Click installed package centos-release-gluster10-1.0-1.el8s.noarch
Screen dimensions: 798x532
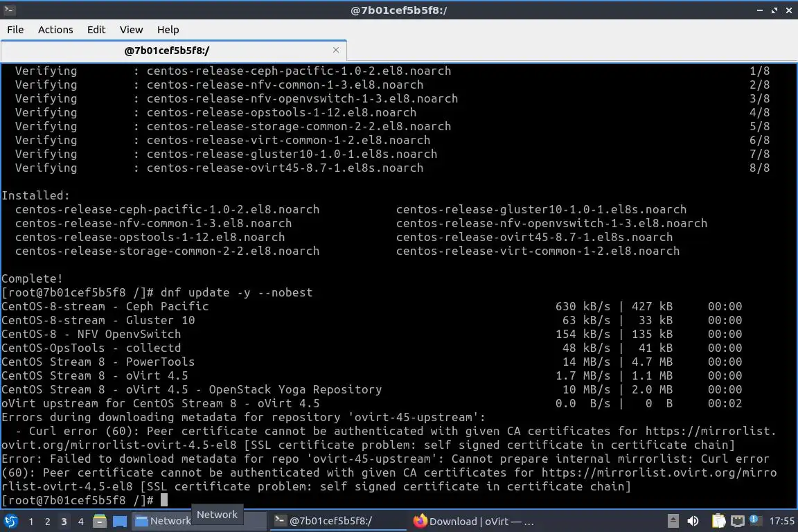(x=542, y=209)
